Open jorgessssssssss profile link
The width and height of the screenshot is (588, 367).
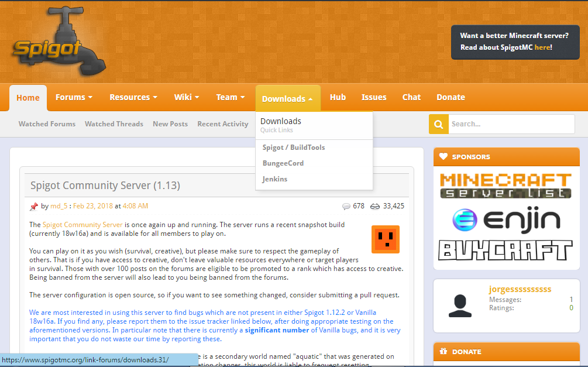(520, 289)
